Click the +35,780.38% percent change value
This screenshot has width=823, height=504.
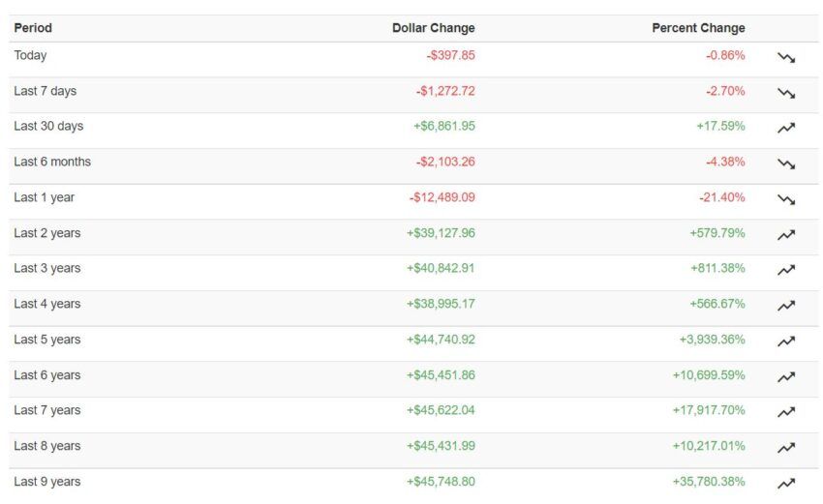tap(709, 482)
